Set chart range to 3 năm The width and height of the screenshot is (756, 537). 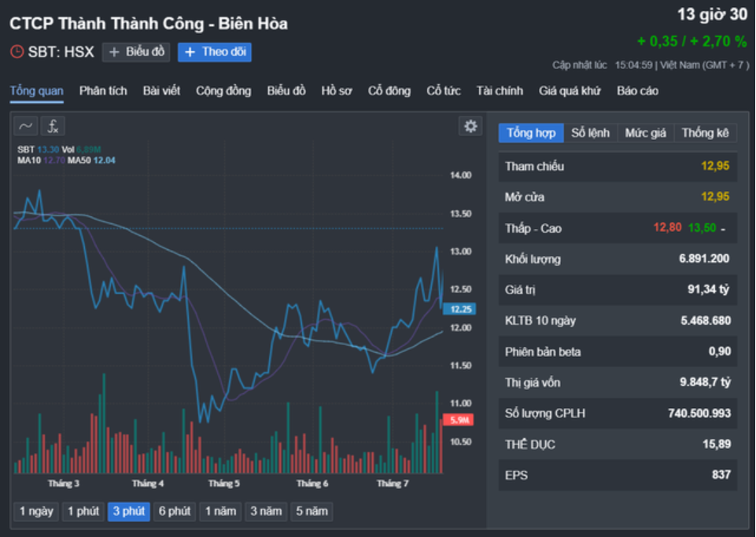click(266, 512)
